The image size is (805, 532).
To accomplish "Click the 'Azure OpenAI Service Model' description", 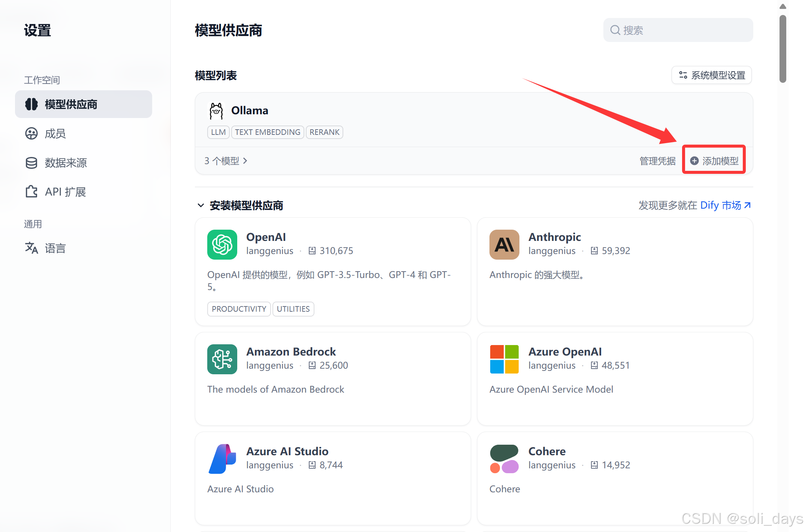I will [x=551, y=389].
